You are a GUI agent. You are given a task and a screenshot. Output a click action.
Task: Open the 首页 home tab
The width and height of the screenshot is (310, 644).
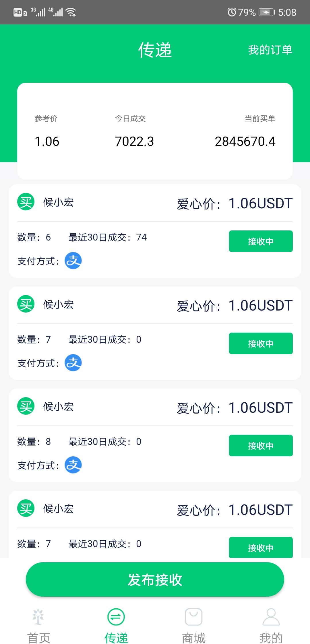(x=38, y=626)
